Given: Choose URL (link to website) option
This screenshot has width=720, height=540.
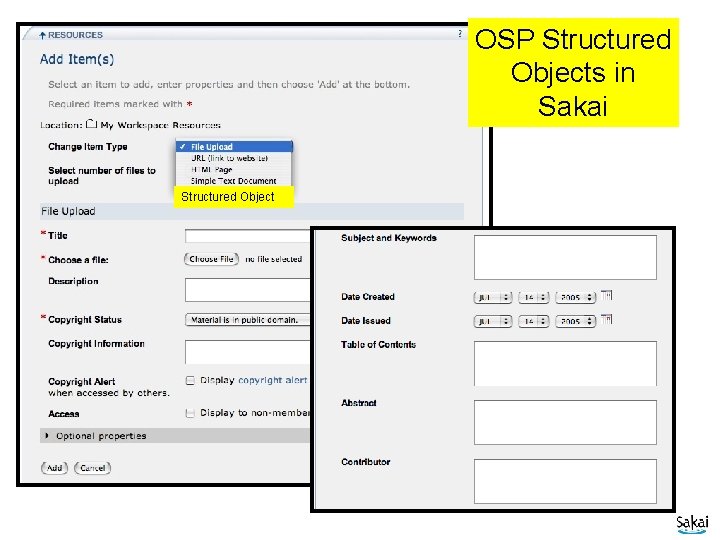Looking at the screenshot, I should (229, 158).
